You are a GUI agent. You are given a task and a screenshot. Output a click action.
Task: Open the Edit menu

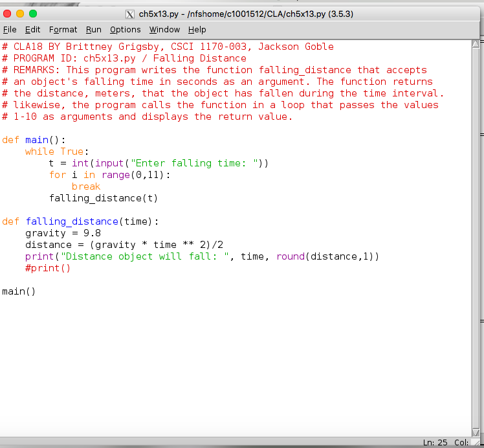click(x=32, y=30)
